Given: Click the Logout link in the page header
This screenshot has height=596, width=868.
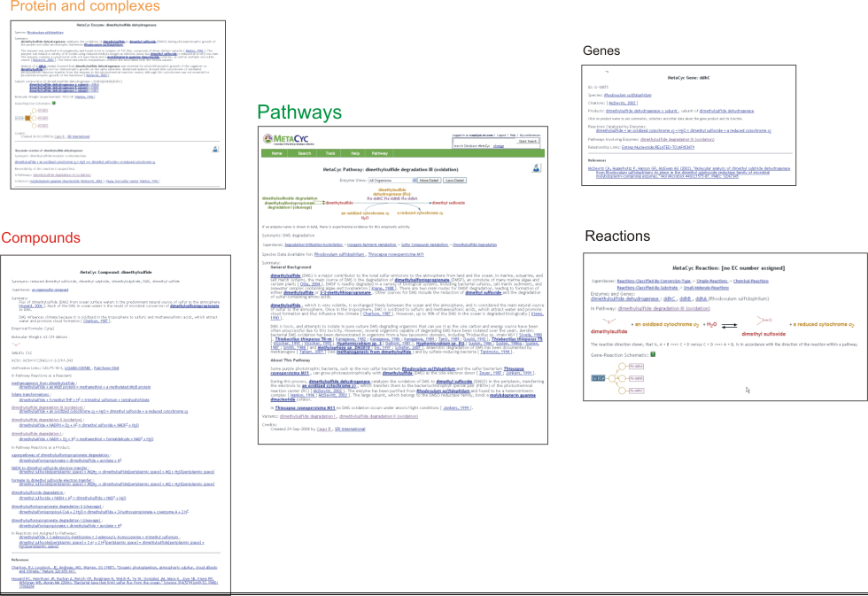Looking at the screenshot, I should tap(501, 134).
